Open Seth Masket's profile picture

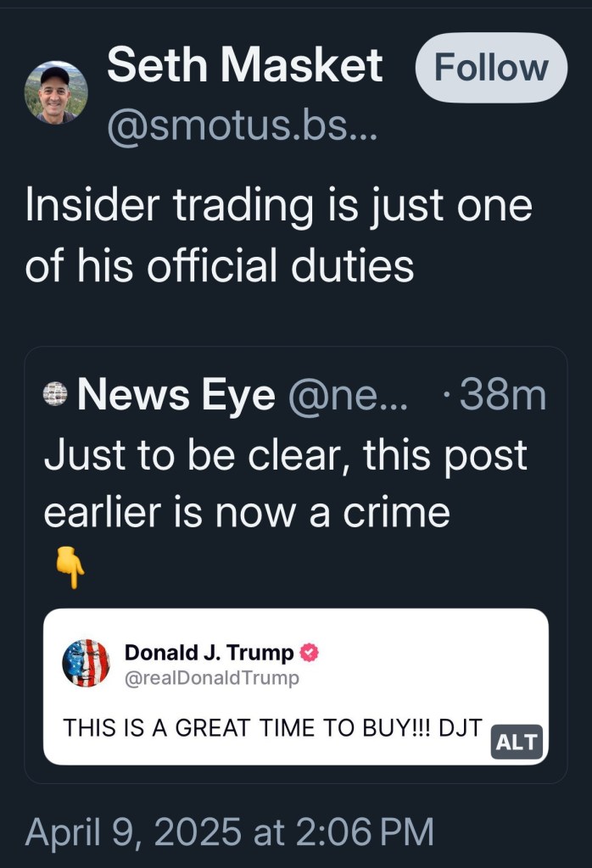click(x=55, y=92)
